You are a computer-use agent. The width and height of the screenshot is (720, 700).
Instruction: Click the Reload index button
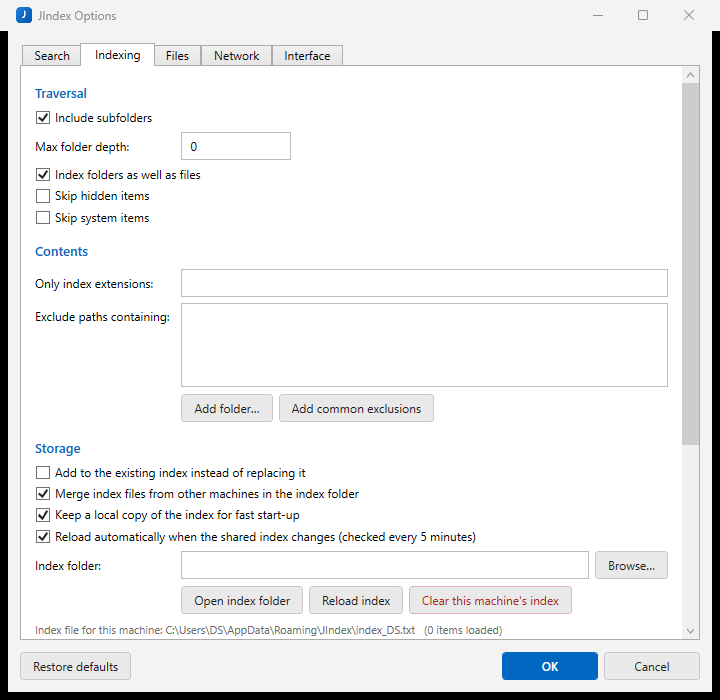pyautogui.click(x=356, y=600)
